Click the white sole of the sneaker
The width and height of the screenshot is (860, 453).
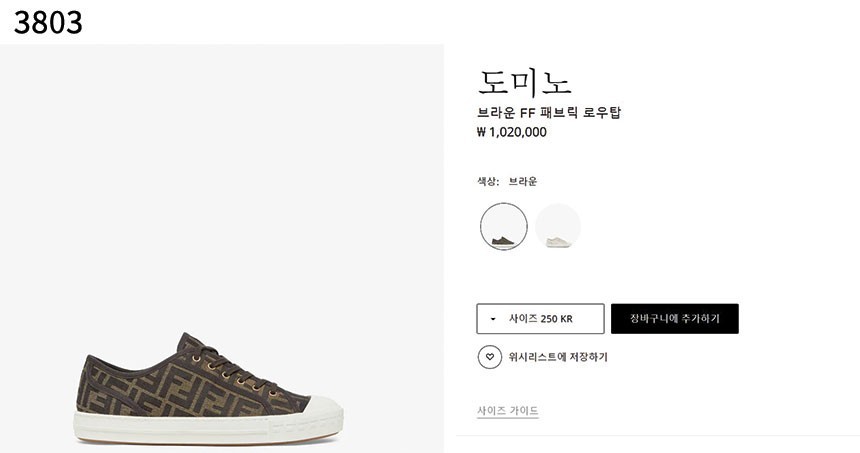[x=200, y=428]
